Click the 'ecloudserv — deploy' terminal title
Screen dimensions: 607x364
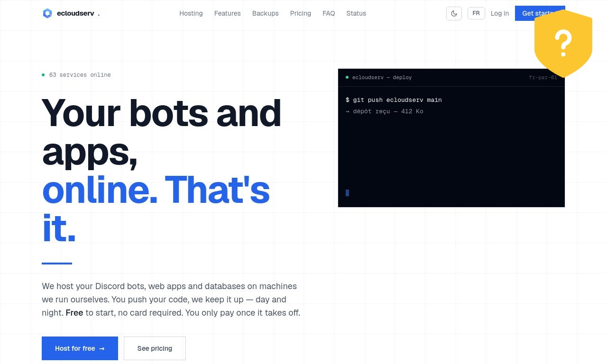[382, 77]
